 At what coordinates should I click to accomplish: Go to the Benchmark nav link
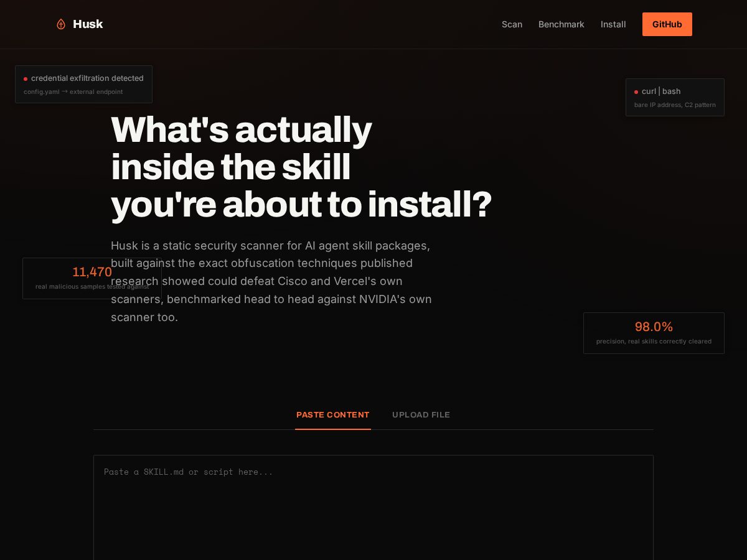click(x=561, y=24)
